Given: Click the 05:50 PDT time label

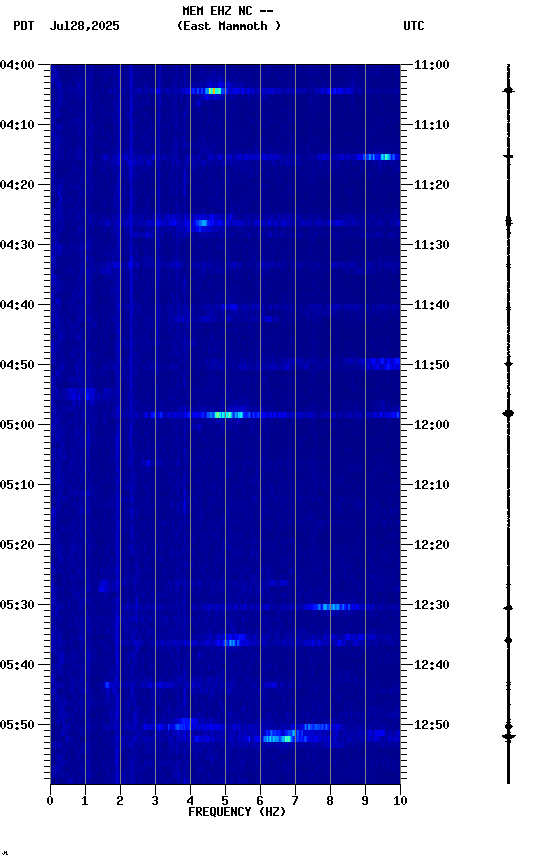Looking at the screenshot, I should [17, 725].
